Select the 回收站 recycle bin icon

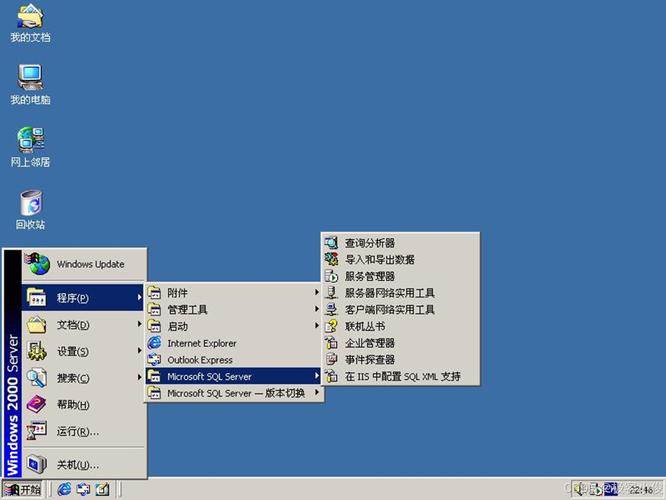coord(30,210)
